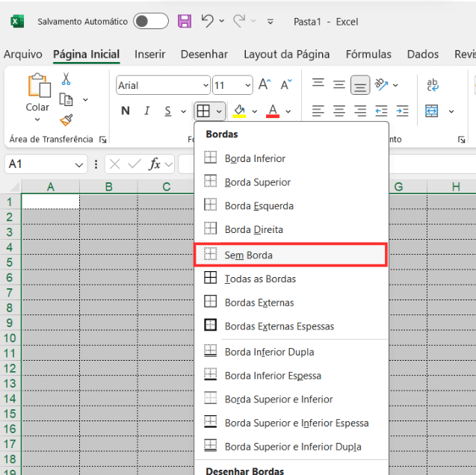Click the Save floppy disk icon
Image resolution: width=476 pixels, height=475 pixels.
[x=184, y=22]
